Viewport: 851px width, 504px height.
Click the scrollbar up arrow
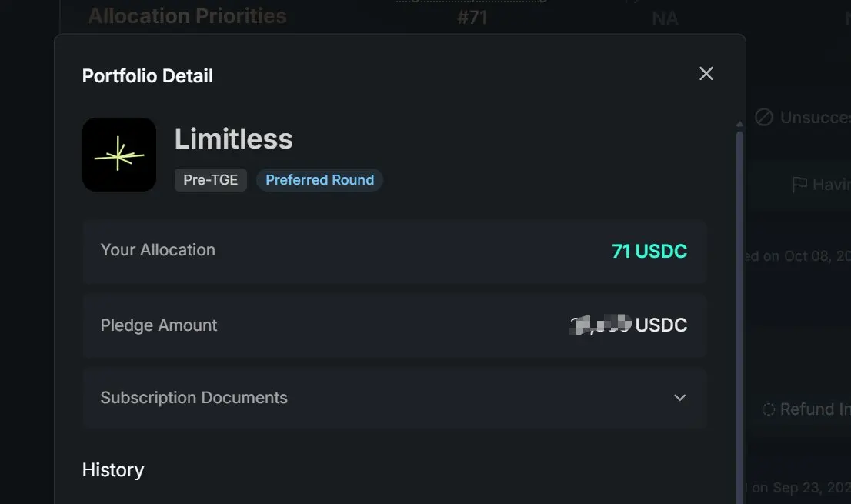[740, 124]
